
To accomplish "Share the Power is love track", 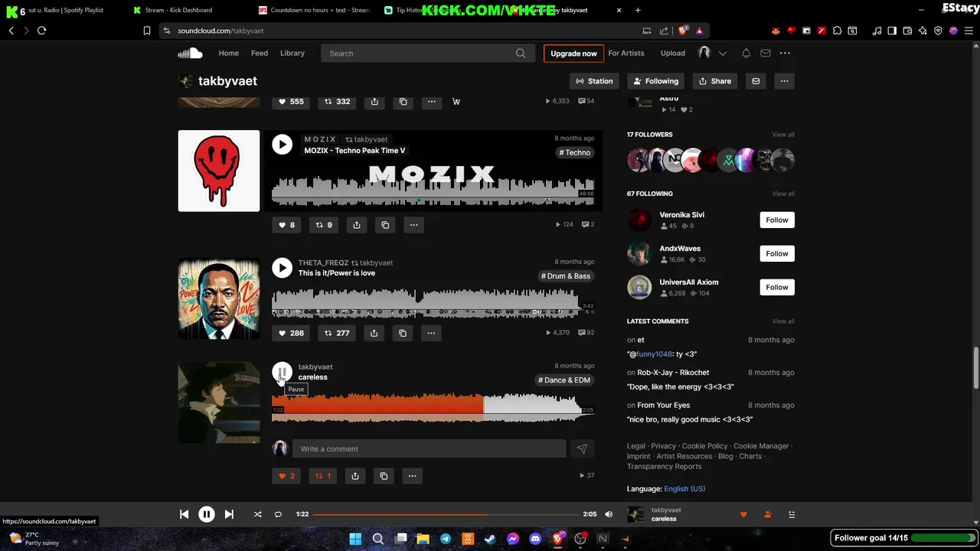I will 374,333.
